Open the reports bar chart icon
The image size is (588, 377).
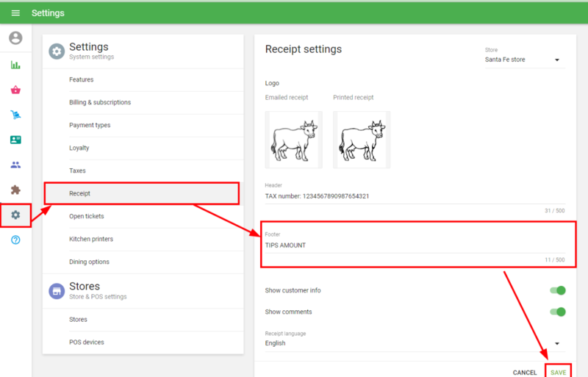[x=15, y=65]
